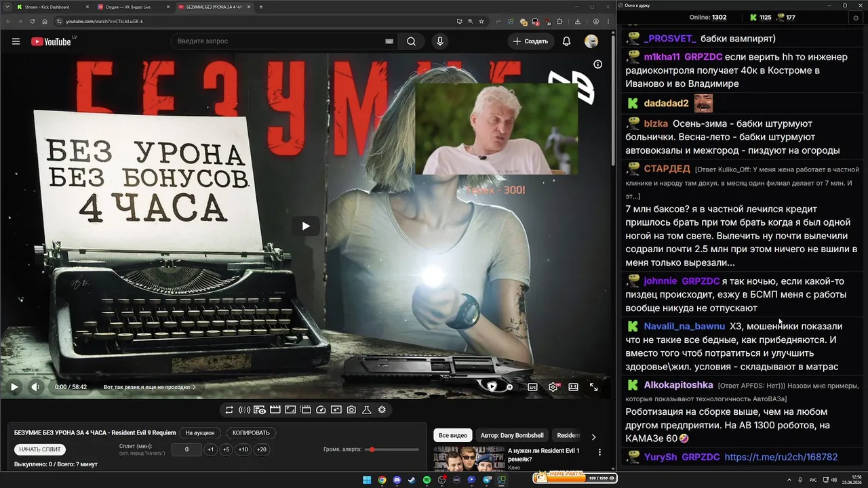Click the audio waves icon in extension toolbar
Image resolution: width=868 pixels, height=488 pixels.
click(x=244, y=409)
